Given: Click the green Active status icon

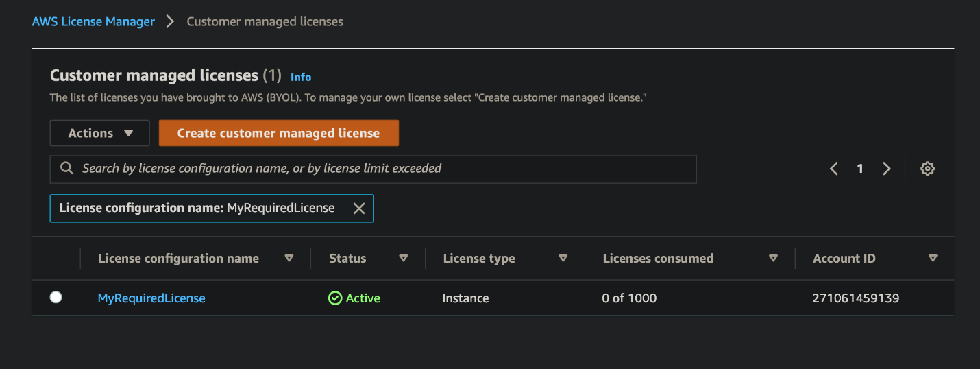Looking at the screenshot, I should (335, 298).
